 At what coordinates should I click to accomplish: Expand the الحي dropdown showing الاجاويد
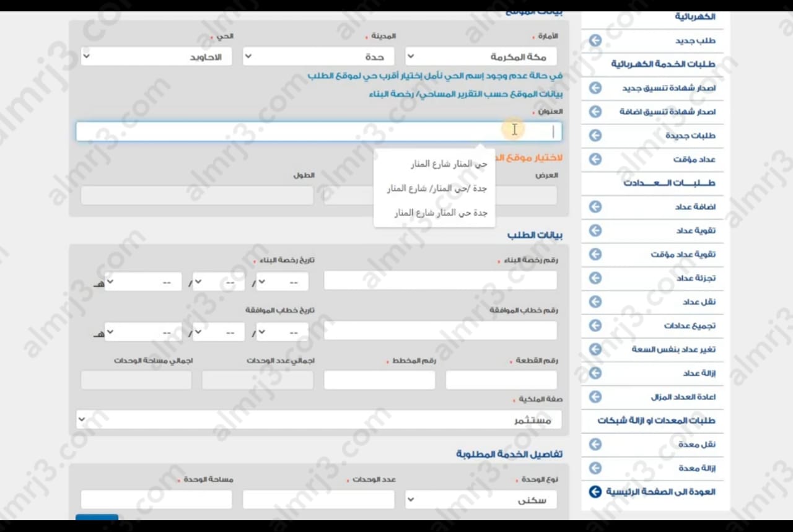pos(156,57)
